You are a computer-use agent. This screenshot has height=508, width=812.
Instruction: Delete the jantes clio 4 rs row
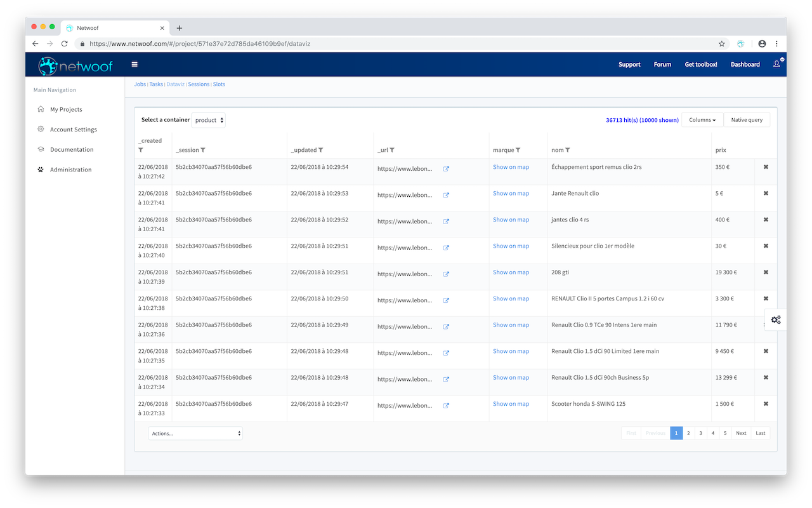tap(766, 220)
